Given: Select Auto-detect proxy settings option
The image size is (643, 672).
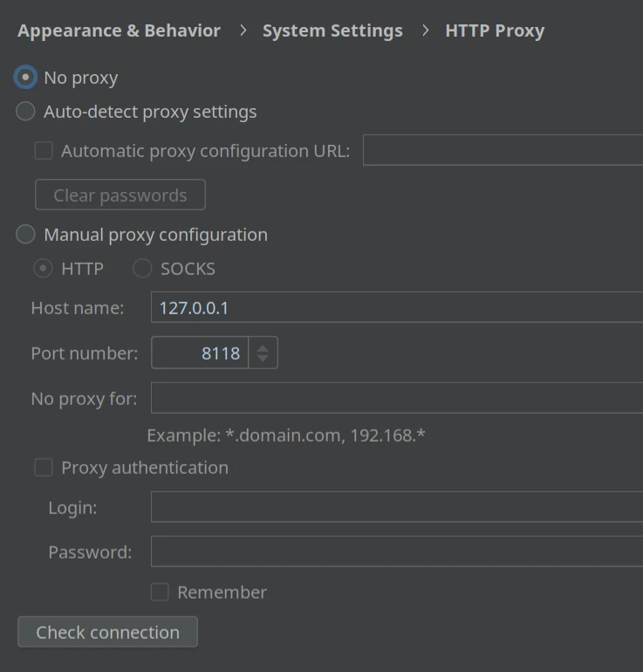Looking at the screenshot, I should [x=25, y=112].
